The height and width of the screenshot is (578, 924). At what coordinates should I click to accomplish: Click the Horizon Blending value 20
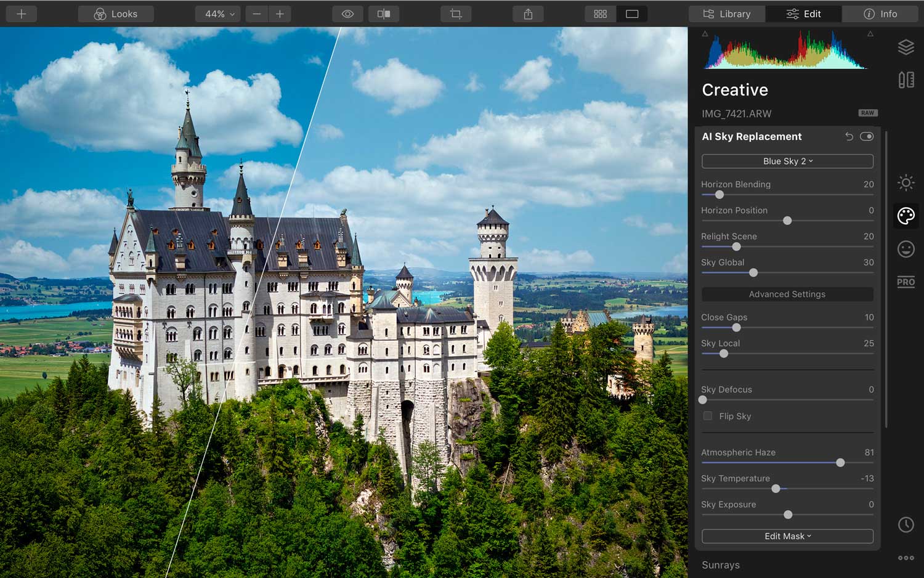click(x=869, y=184)
